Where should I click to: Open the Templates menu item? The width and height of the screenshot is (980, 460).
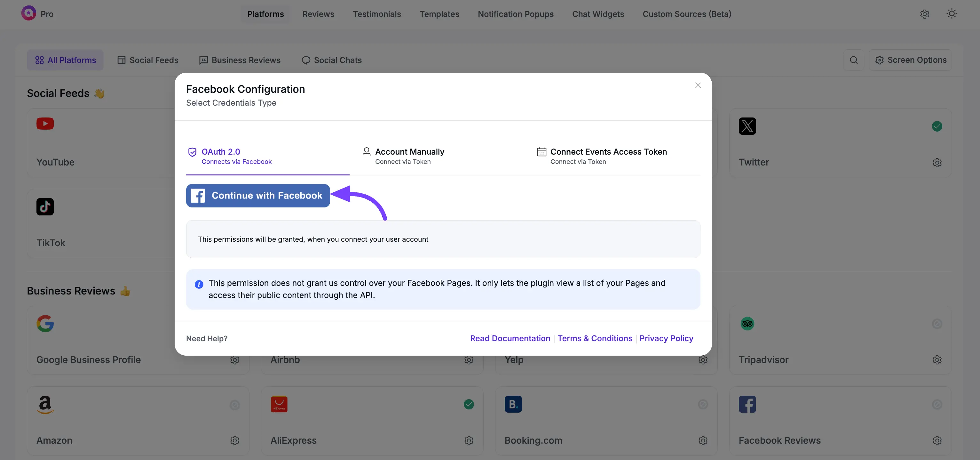pyautogui.click(x=439, y=14)
